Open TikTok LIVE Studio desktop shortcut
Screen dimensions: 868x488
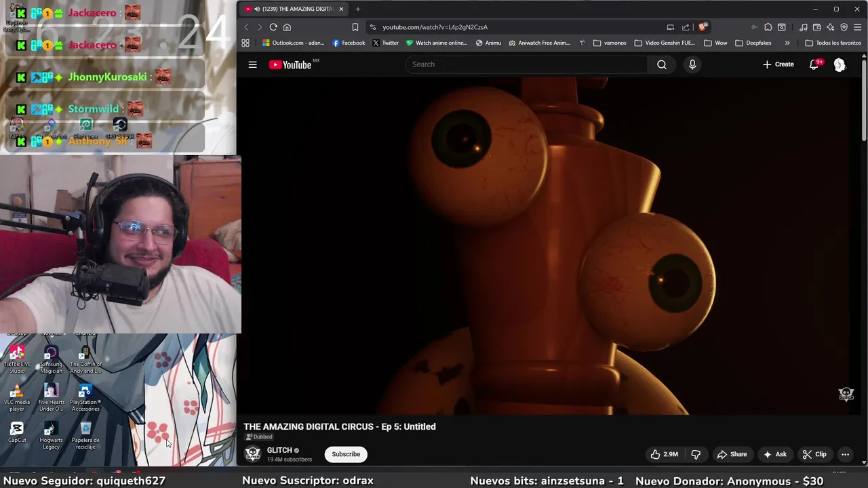(x=17, y=360)
